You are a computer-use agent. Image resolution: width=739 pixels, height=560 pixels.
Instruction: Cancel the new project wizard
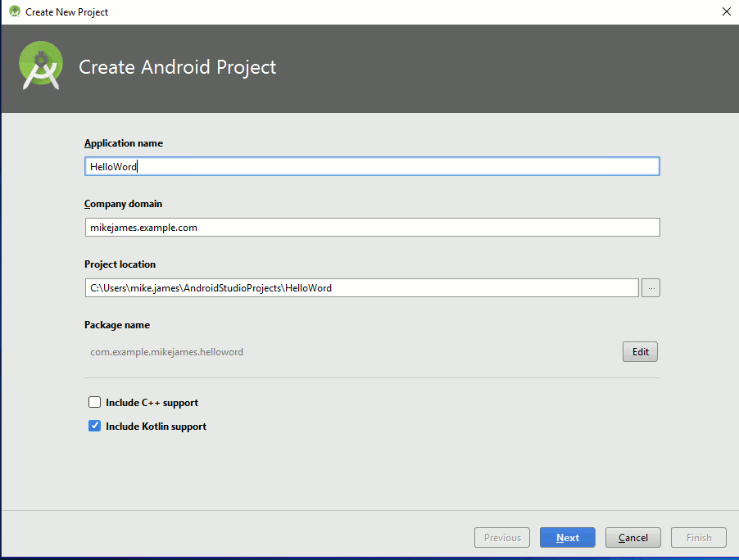633,537
